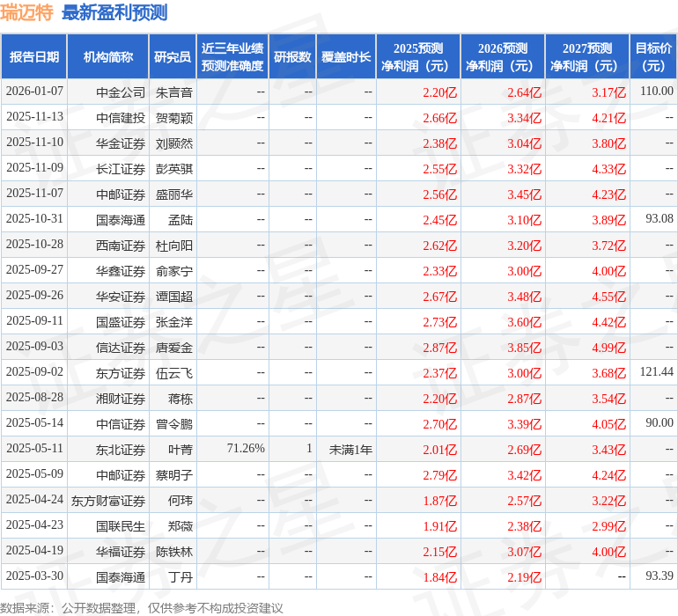Click researcher 杜向阳

(x=174, y=246)
